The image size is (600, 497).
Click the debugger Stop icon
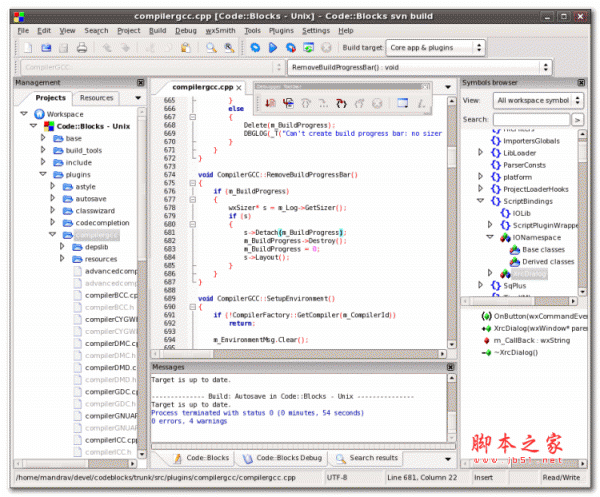(377, 103)
